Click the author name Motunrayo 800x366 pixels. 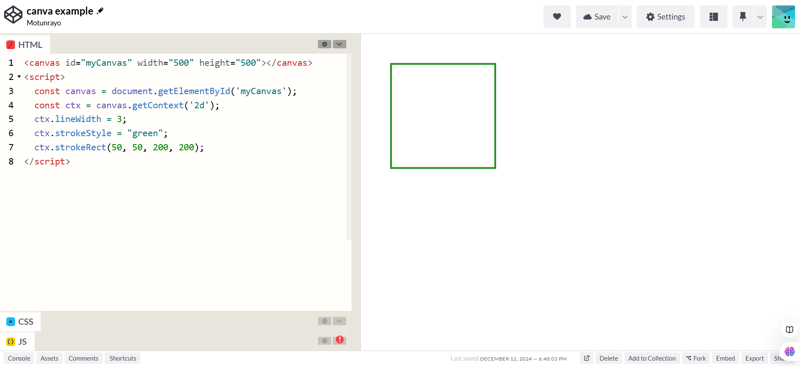(44, 23)
